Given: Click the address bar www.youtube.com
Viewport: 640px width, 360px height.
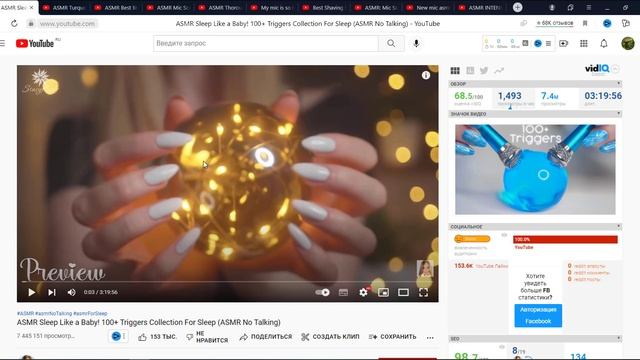Looking at the screenshot, I should click(x=67, y=24).
